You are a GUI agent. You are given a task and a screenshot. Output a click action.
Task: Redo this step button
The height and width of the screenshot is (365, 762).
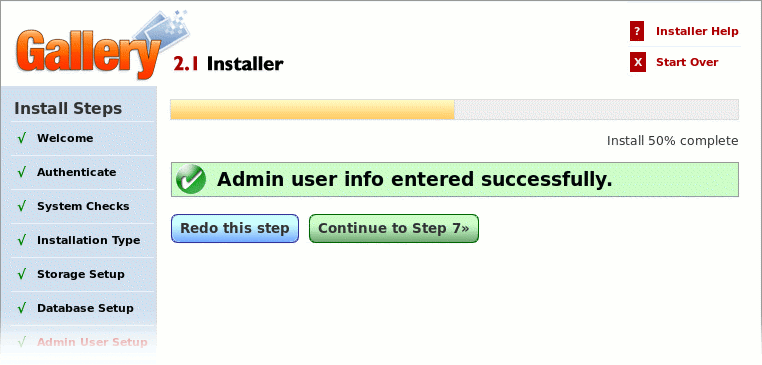235,228
